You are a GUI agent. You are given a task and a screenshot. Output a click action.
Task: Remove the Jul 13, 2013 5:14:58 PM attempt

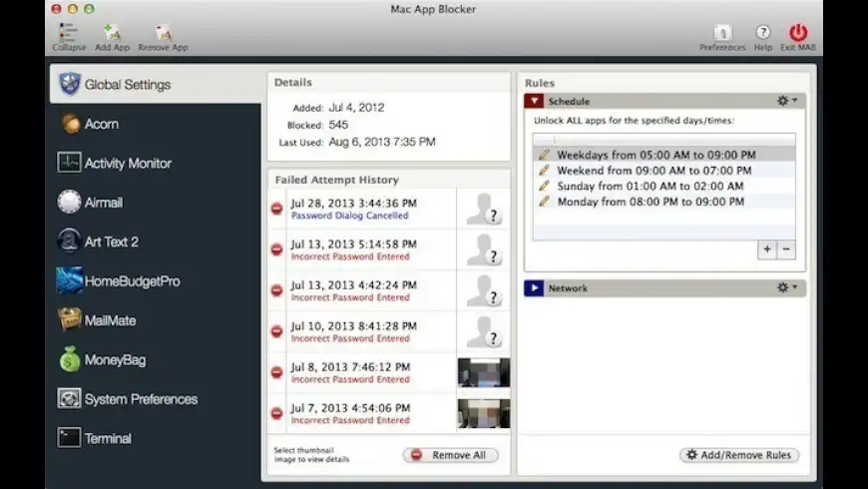point(276,249)
